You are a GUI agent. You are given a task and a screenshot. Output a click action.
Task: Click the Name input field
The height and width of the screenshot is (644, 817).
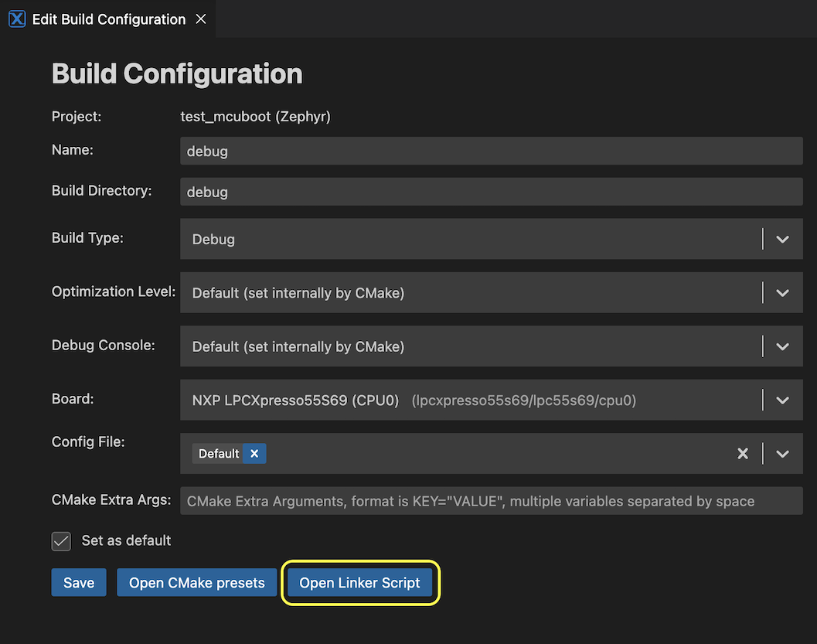pos(491,151)
